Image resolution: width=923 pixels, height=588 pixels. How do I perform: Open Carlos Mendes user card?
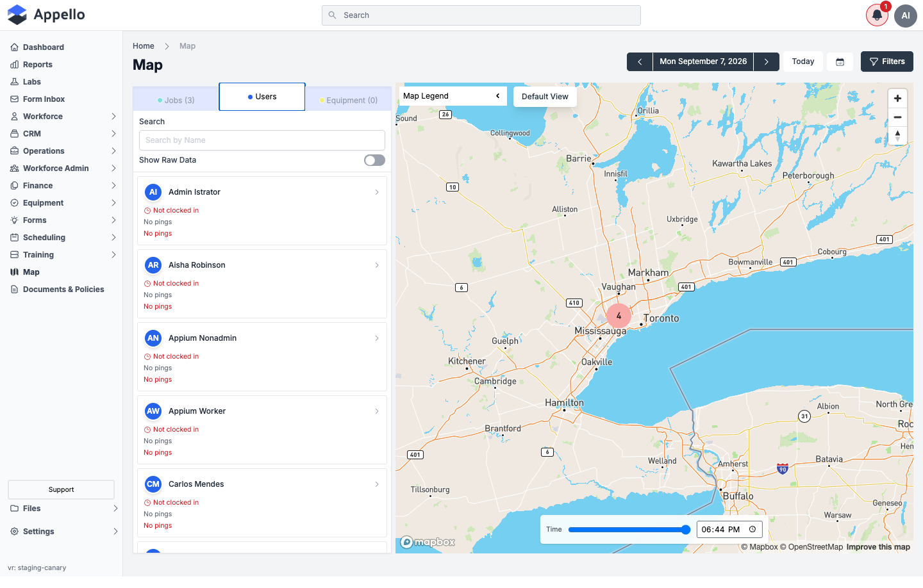pos(262,503)
